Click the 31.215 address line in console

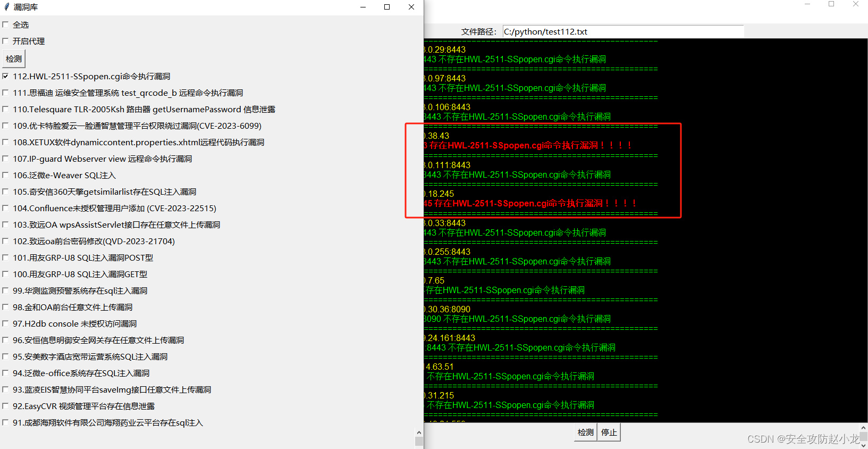[439, 395]
